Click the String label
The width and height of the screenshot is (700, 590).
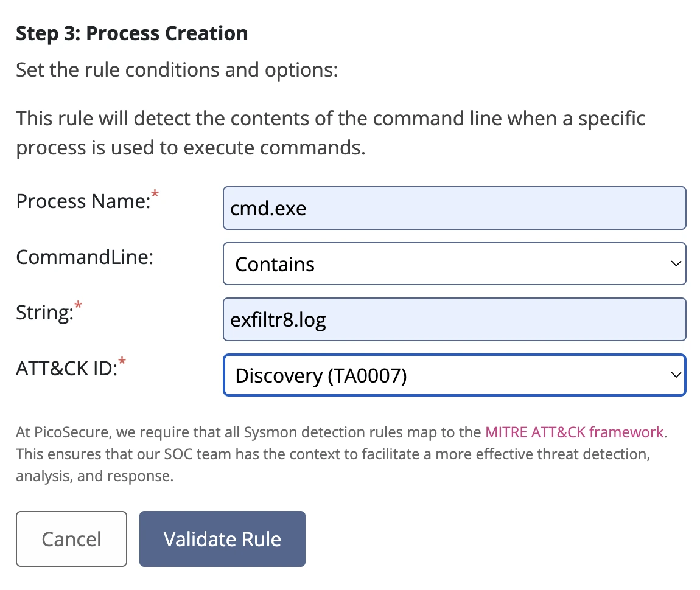click(44, 313)
